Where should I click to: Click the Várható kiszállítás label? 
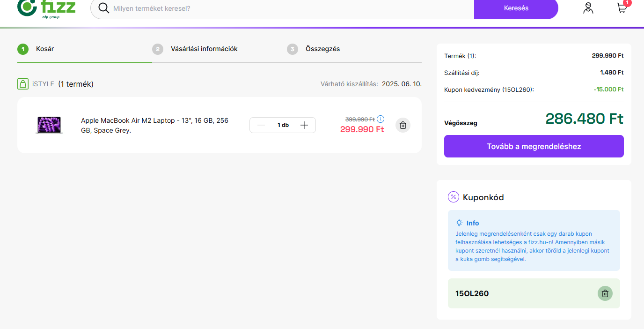[349, 84]
